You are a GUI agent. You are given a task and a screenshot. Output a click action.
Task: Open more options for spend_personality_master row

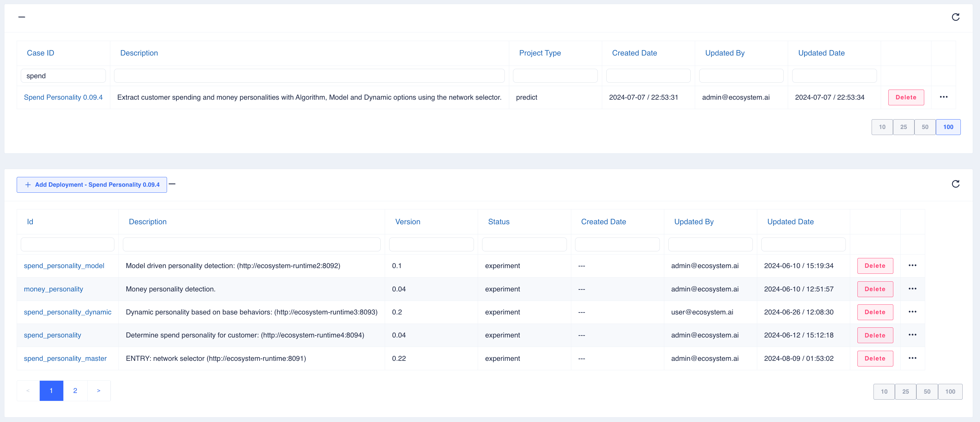[x=912, y=358]
